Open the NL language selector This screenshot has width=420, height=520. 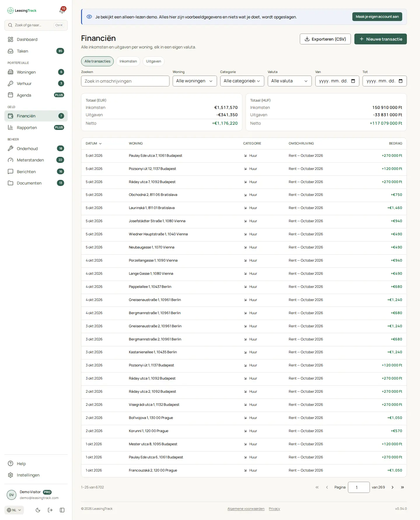pyautogui.click(x=14, y=510)
